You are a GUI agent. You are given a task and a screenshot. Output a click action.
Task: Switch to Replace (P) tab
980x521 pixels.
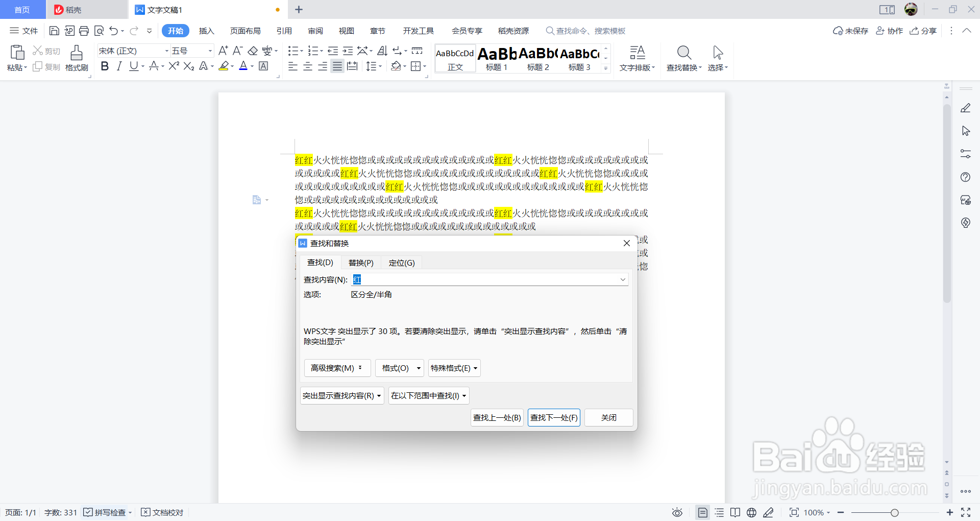361,263
